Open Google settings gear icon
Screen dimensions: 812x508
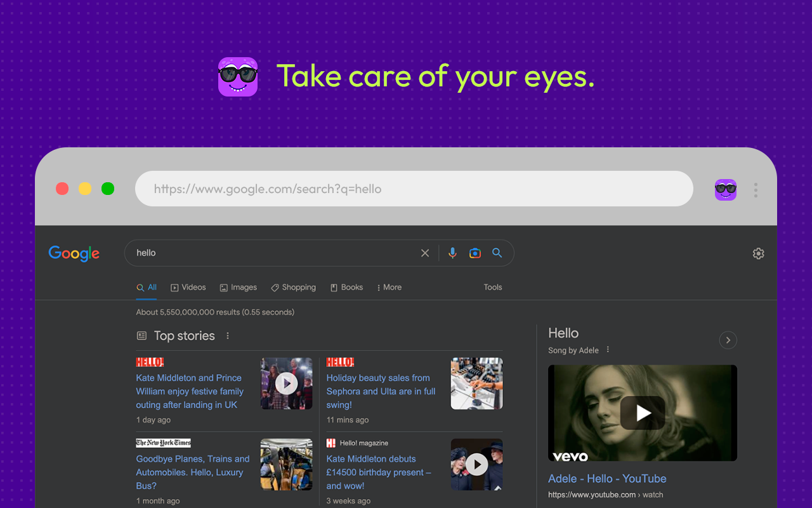tap(759, 253)
